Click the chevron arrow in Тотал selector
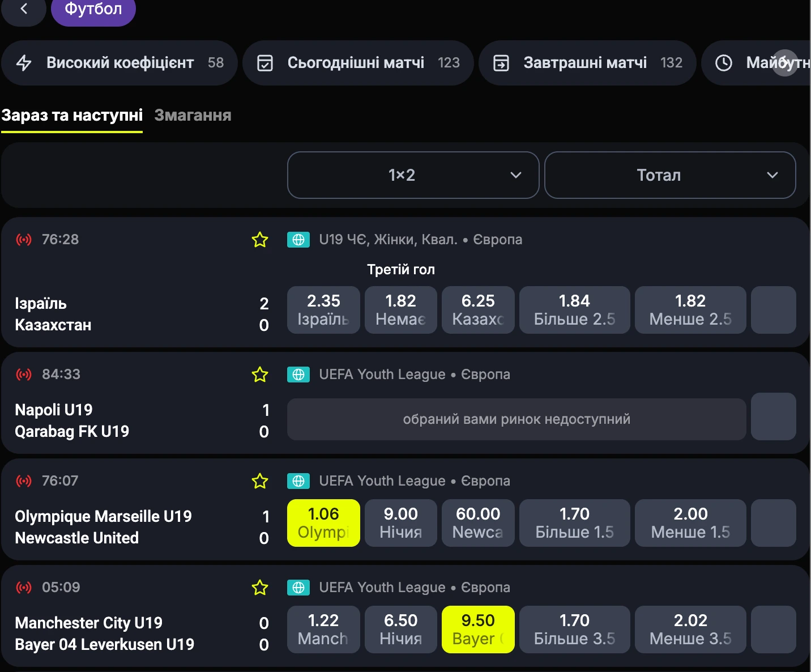This screenshot has height=672, width=811. [772, 175]
